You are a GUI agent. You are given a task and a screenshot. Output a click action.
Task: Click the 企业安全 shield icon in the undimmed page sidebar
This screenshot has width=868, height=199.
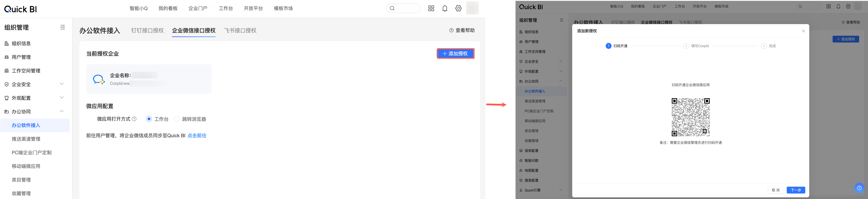point(6,84)
